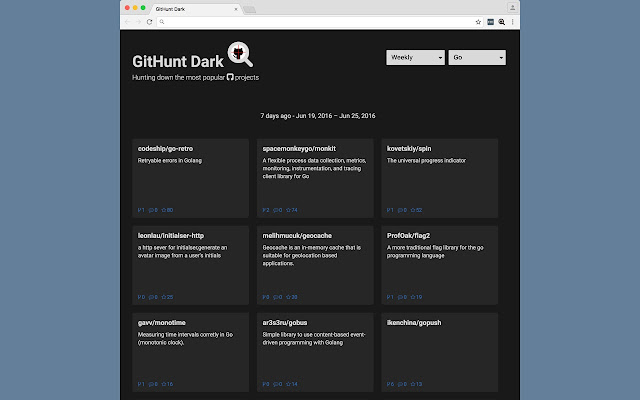
Task: Click the star count 25 on leonlau/initialser-http
Action: (167, 297)
